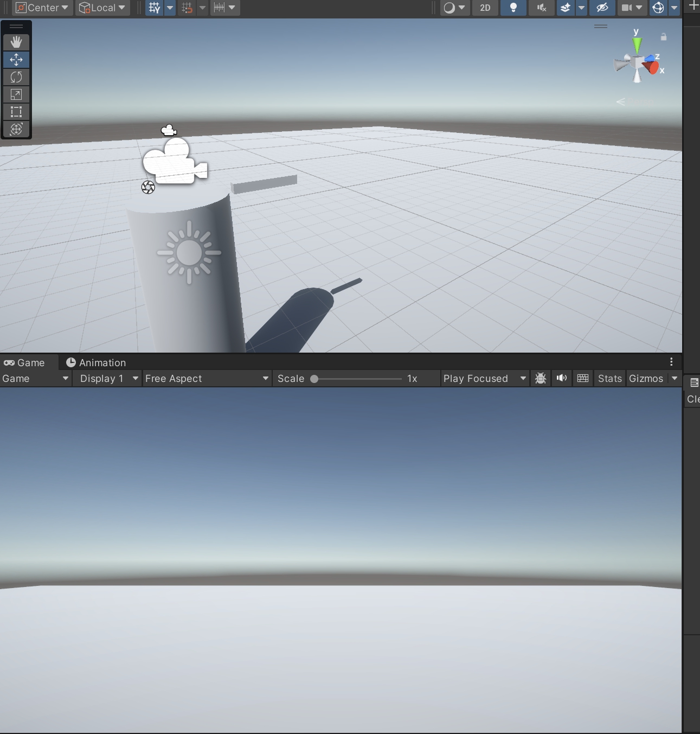Select the combined Transform tool
The height and width of the screenshot is (734, 700).
(16, 129)
